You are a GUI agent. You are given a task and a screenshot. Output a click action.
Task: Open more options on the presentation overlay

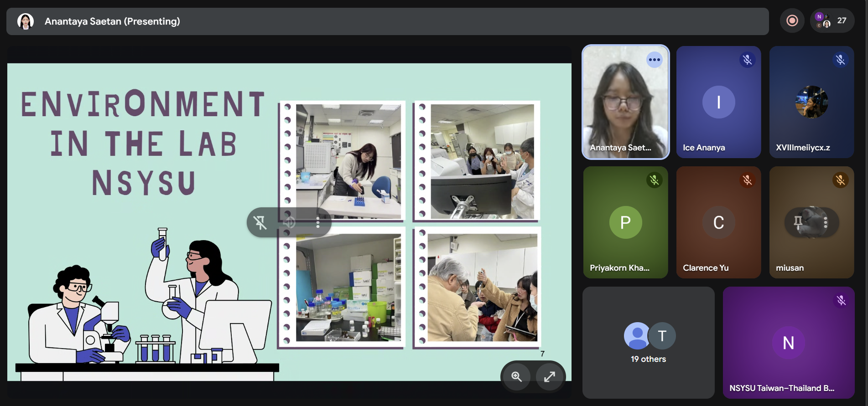point(318,222)
